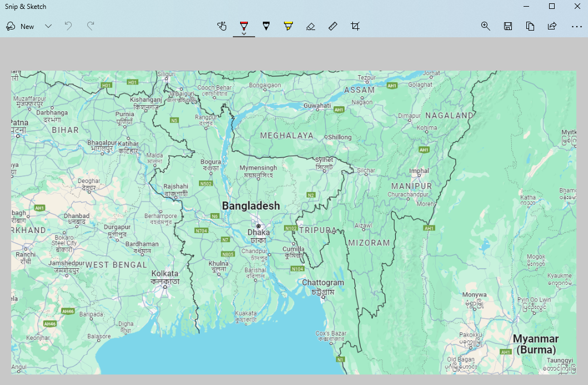Toggle the Ruler tool
588x385 pixels.
pyautogui.click(x=332, y=26)
